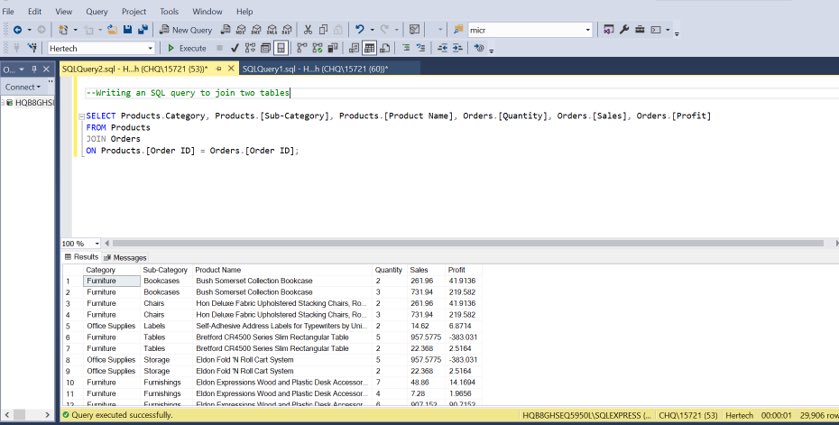Screen dimensions: 839x425
Task: Click the New Query button
Action: (186, 30)
